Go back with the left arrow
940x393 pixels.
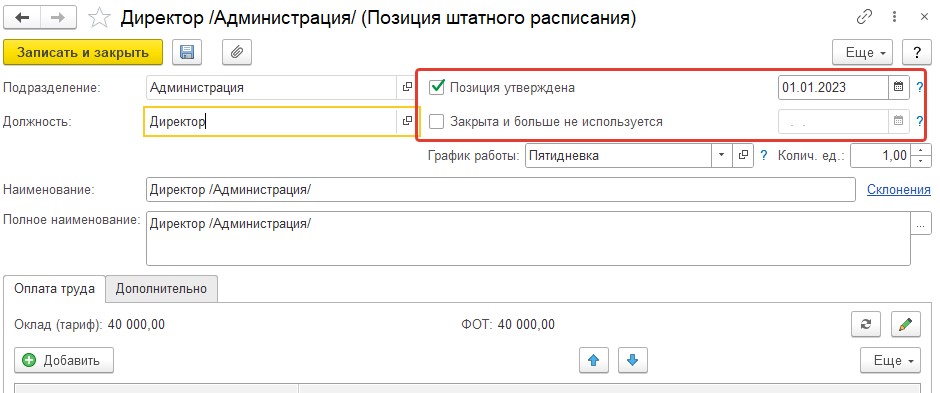coord(22,18)
